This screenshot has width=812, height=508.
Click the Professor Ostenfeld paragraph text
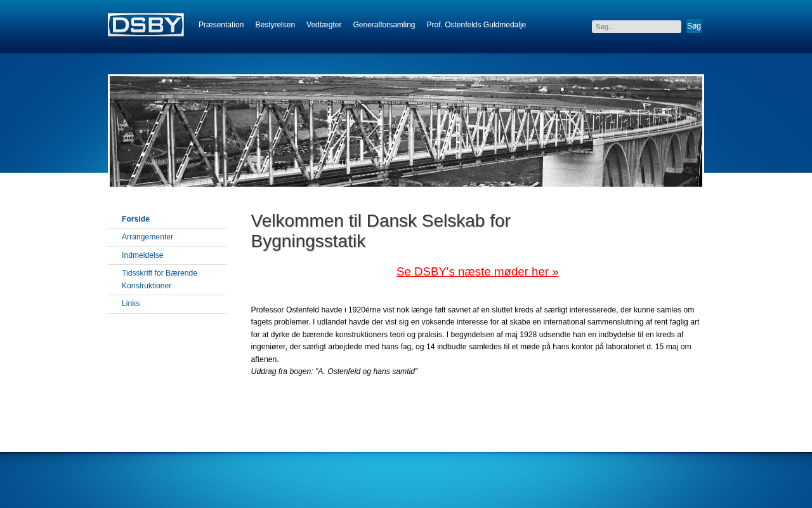[475, 334]
